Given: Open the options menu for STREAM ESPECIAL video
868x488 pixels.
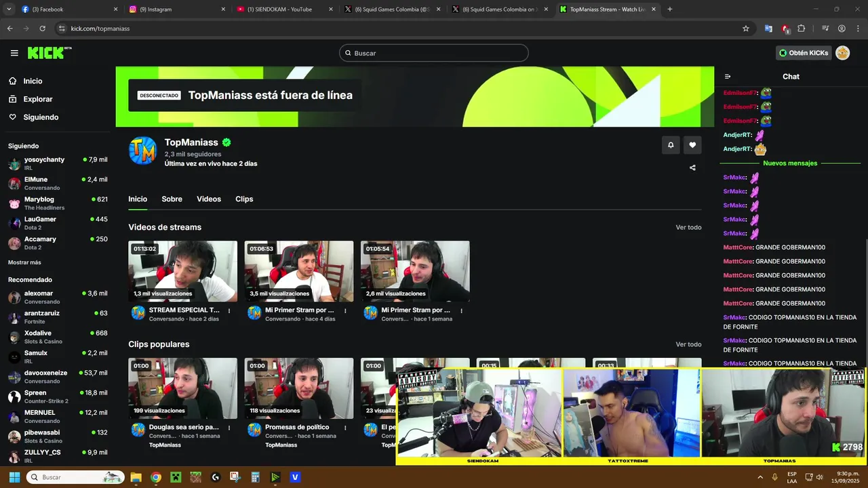Looking at the screenshot, I should click(229, 311).
